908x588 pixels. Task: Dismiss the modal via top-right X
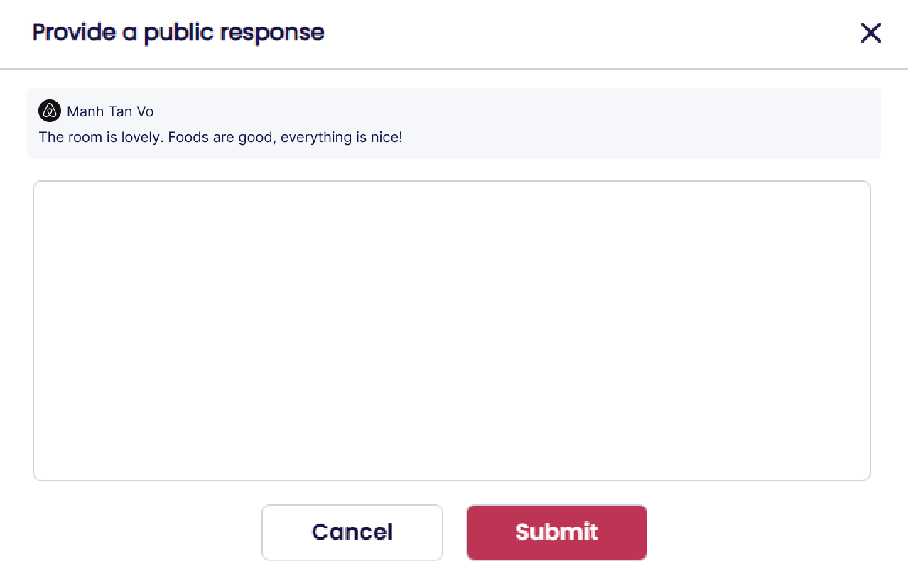[870, 33]
